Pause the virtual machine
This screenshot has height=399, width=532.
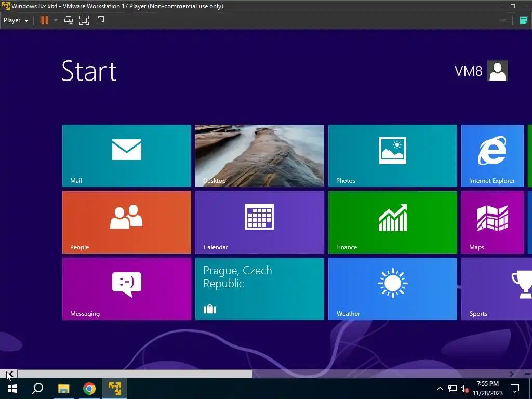44,20
